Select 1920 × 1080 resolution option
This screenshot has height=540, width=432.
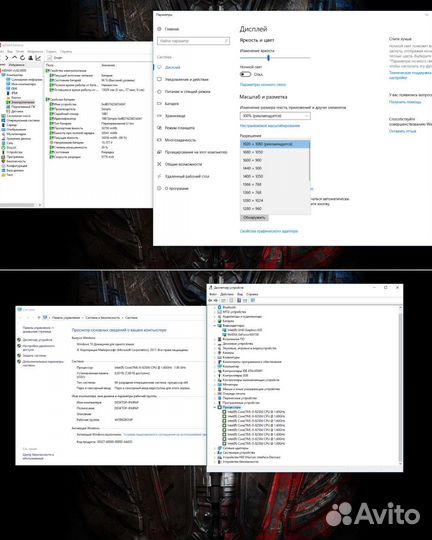click(x=275, y=144)
